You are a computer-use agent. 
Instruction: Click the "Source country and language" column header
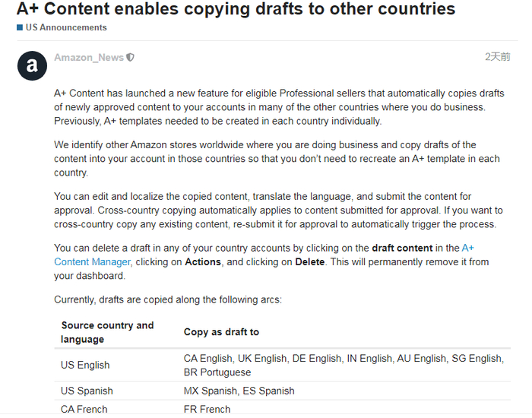pos(107,332)
